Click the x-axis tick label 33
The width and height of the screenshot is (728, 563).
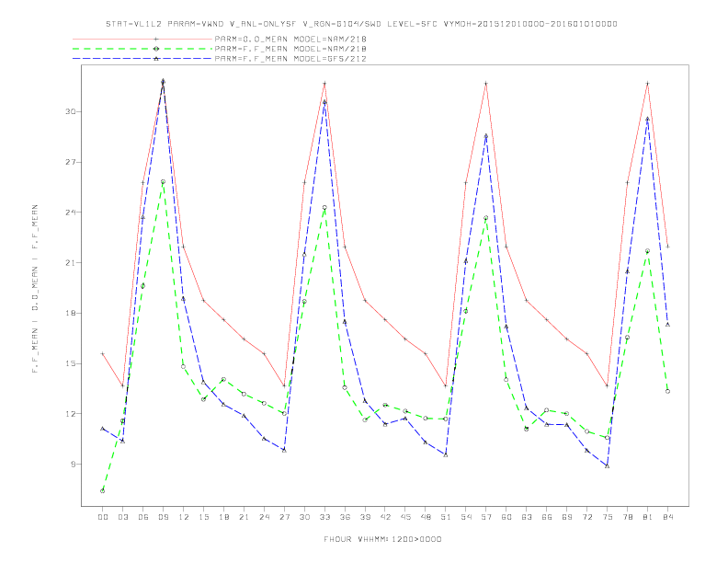(x=324, y=517)
